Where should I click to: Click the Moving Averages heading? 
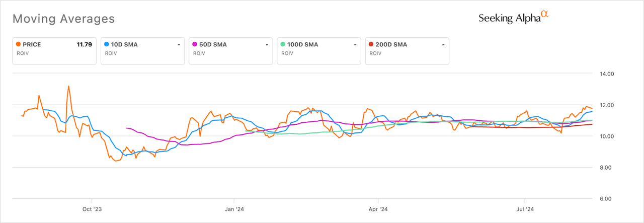pos(63,19)
